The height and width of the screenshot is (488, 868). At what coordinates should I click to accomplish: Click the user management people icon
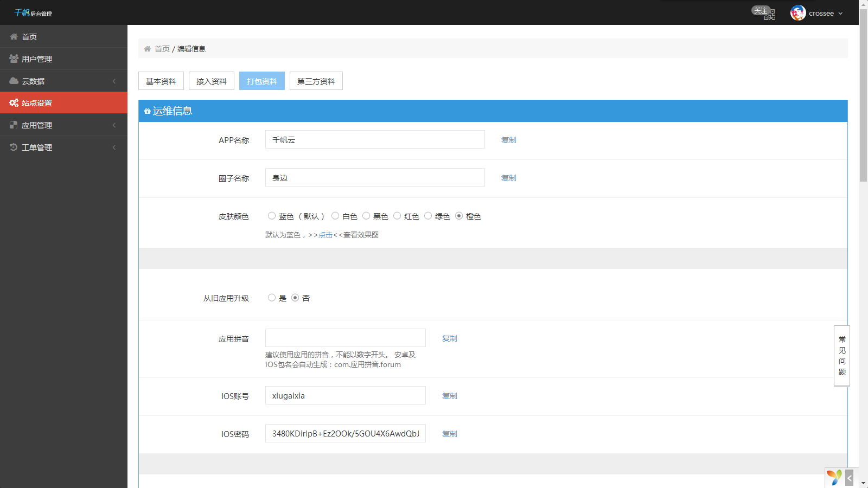point(14,59)
